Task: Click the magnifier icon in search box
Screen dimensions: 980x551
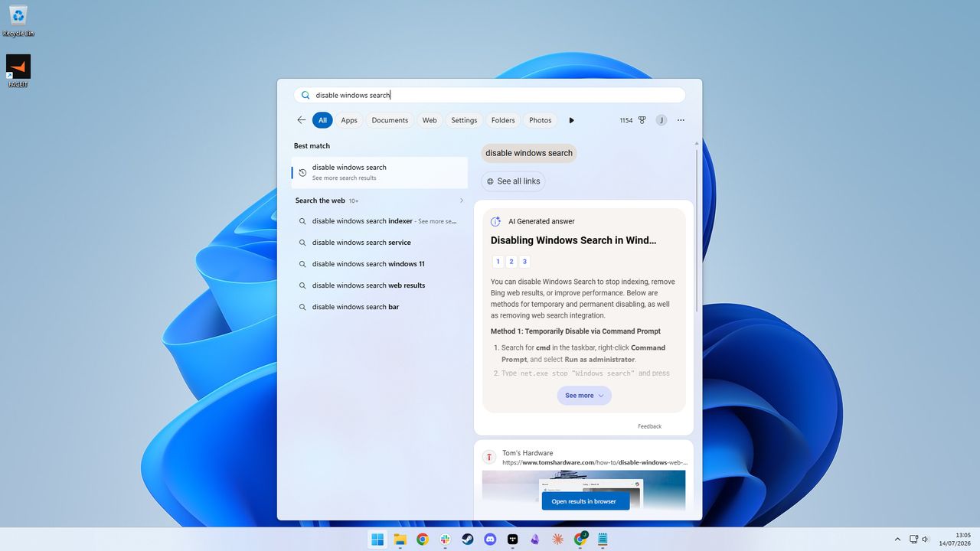Action: 305,96
